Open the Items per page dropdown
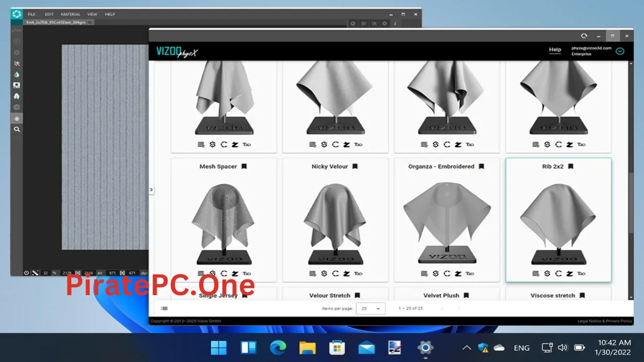The height and width of the screenshot is (362, 644). click(370, 308)
